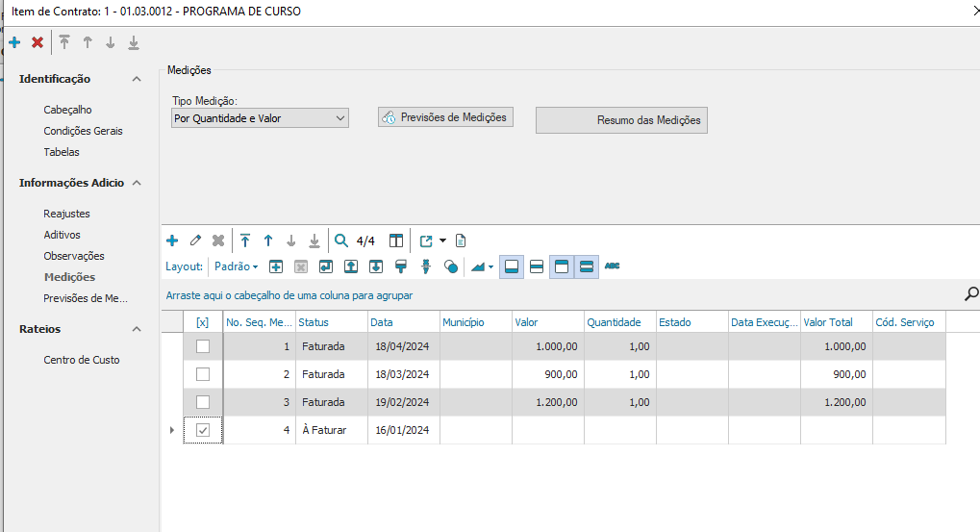Click the magnifier search icon beside 4/4
This screenshot has height=532, width=980.
pyautogui.click(x=340, y=241)
